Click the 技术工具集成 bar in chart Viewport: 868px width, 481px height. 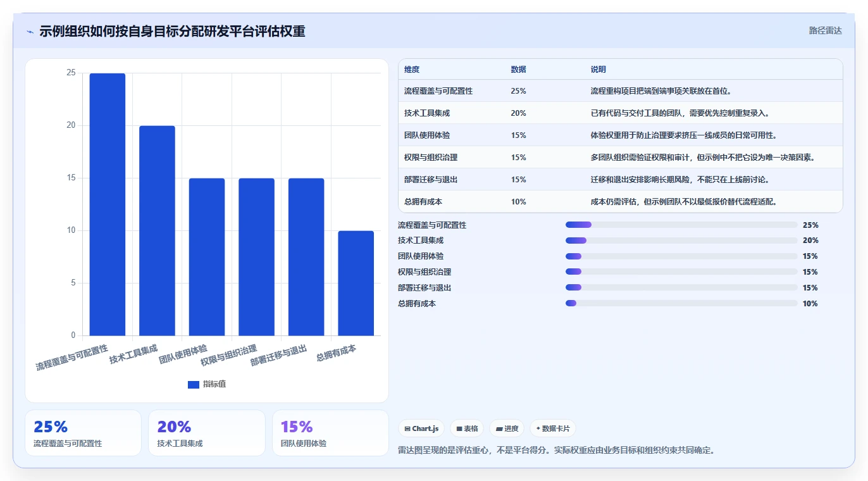[157, 230]
